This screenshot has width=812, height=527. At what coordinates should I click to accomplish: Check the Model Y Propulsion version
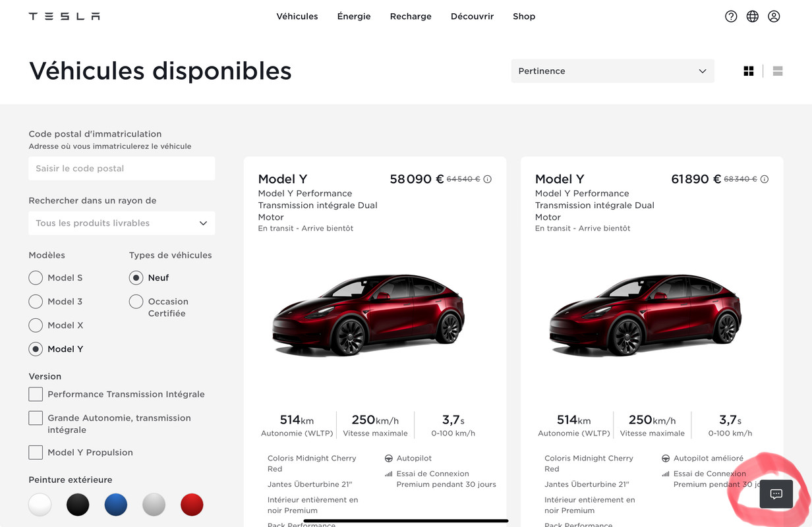(x=36, y=453)
